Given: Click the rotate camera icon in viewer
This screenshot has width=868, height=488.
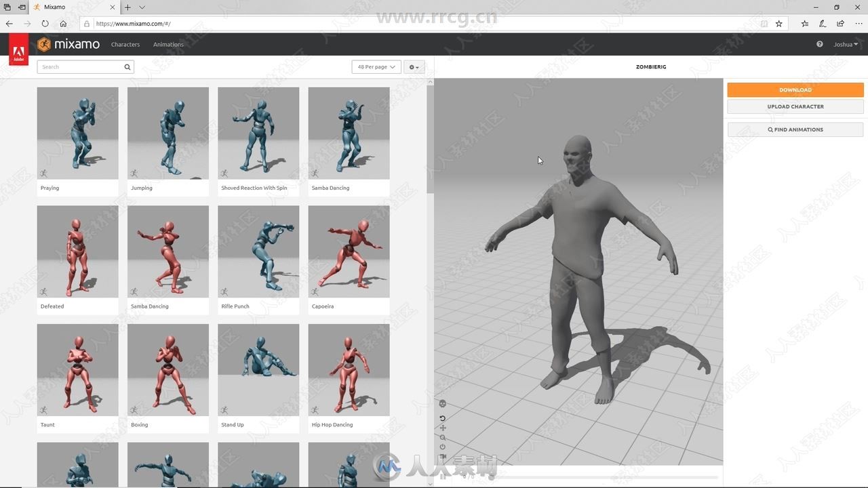Looking at the screenshot, I should [x=442, y=419].
